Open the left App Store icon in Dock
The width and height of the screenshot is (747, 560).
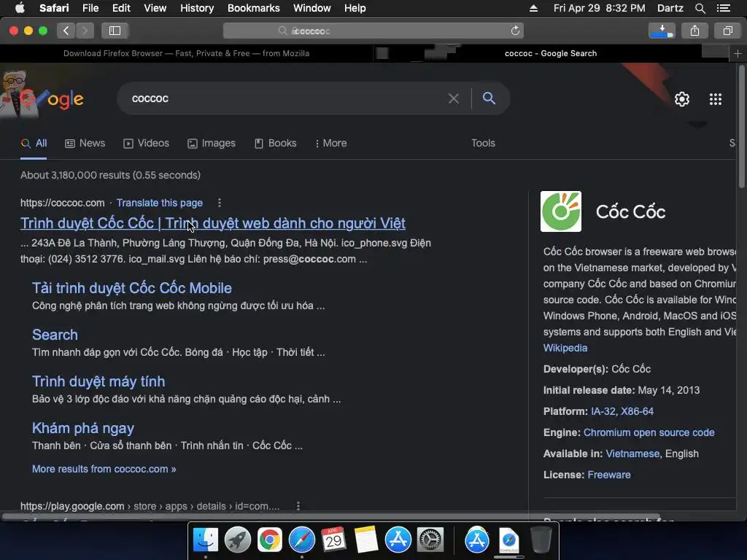[398, 540]
